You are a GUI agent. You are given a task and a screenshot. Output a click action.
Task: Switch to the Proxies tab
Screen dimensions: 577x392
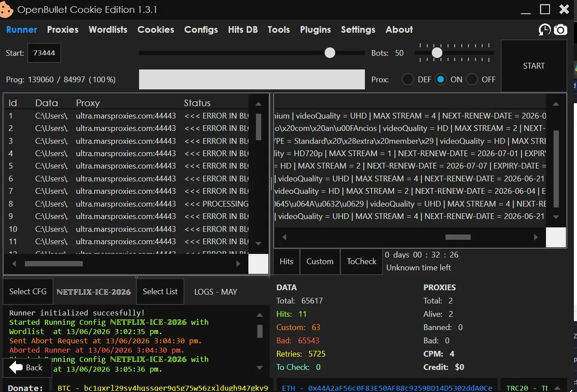tap(63, 30)
